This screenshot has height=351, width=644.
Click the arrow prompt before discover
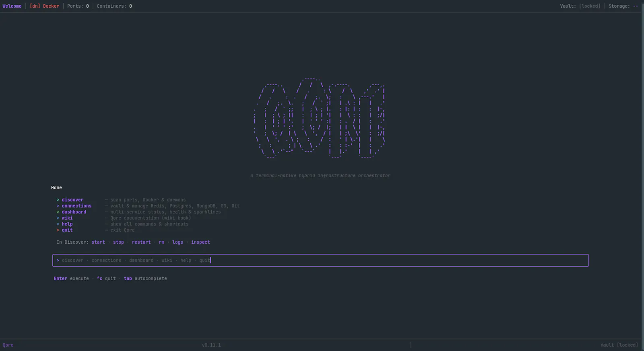coord(58,200)
